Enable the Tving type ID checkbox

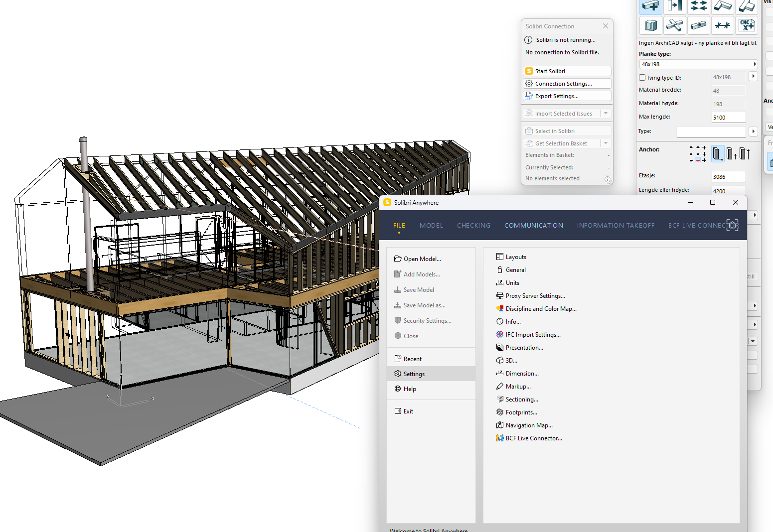coord(642,78)
